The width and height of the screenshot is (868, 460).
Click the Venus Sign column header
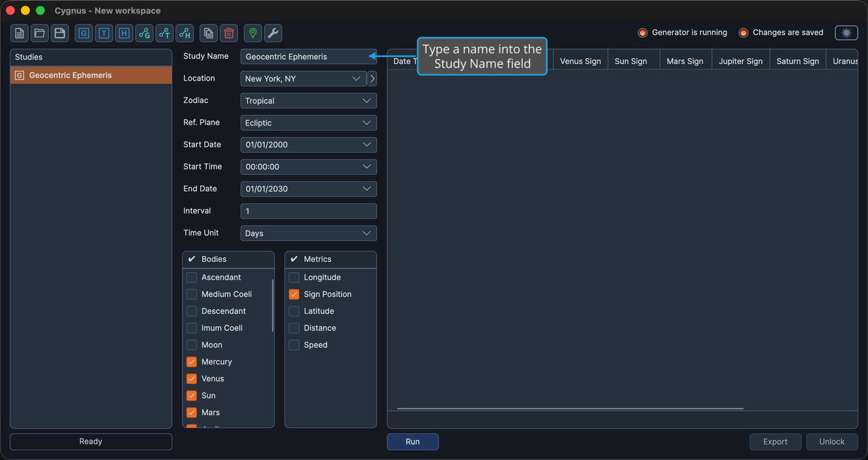[581, 61]
